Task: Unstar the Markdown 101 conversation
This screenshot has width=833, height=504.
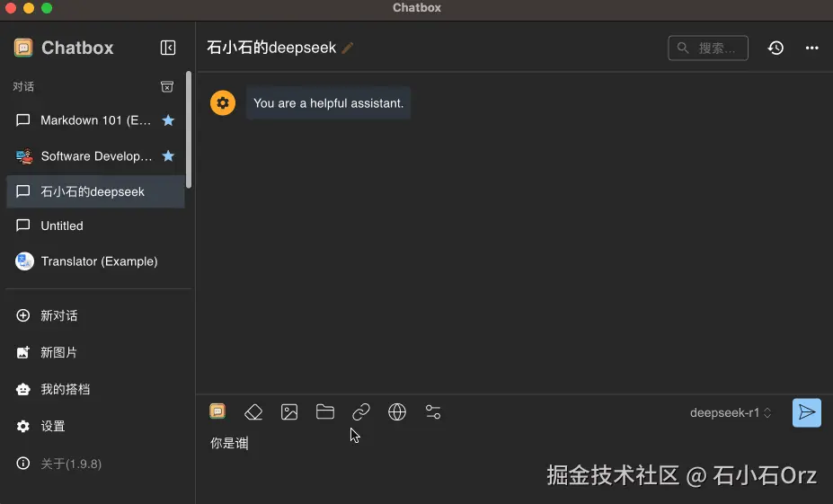Action: (168, 120)
